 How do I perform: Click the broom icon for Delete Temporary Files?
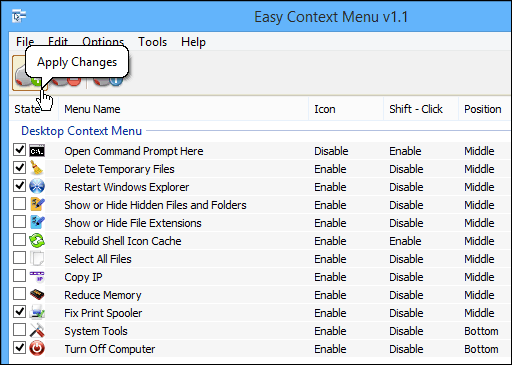pos(37,168)
